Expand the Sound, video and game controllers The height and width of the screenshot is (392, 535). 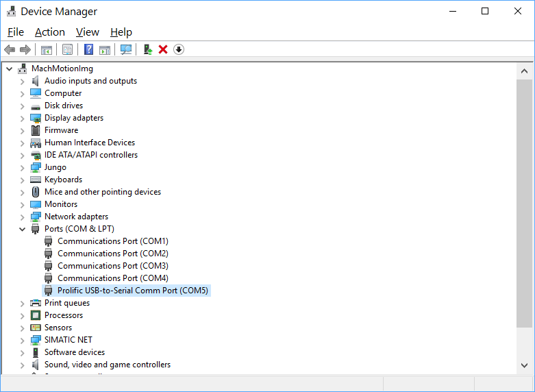point(23,365)
